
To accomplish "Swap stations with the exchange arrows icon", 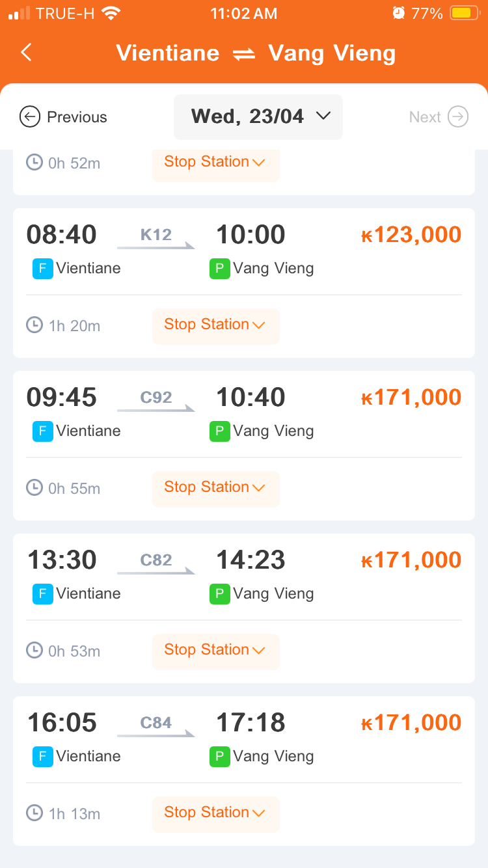I will click(244, 55).
